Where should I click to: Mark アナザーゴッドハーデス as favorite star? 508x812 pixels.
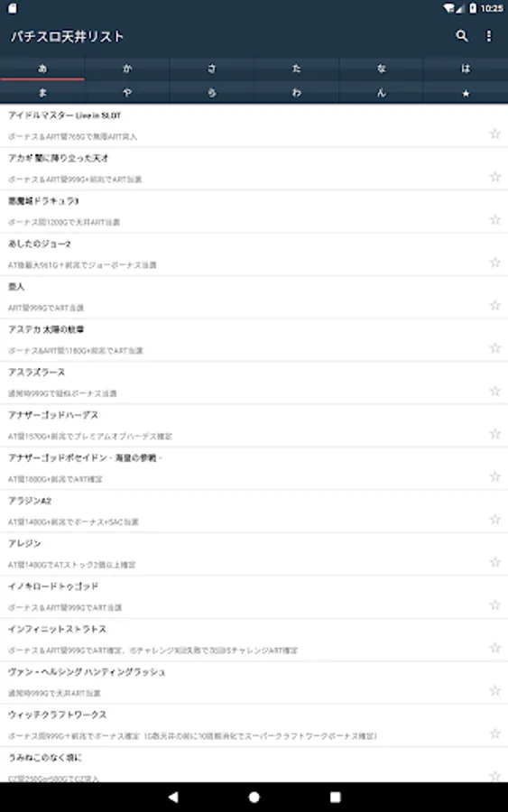click(x=495, y=434)
